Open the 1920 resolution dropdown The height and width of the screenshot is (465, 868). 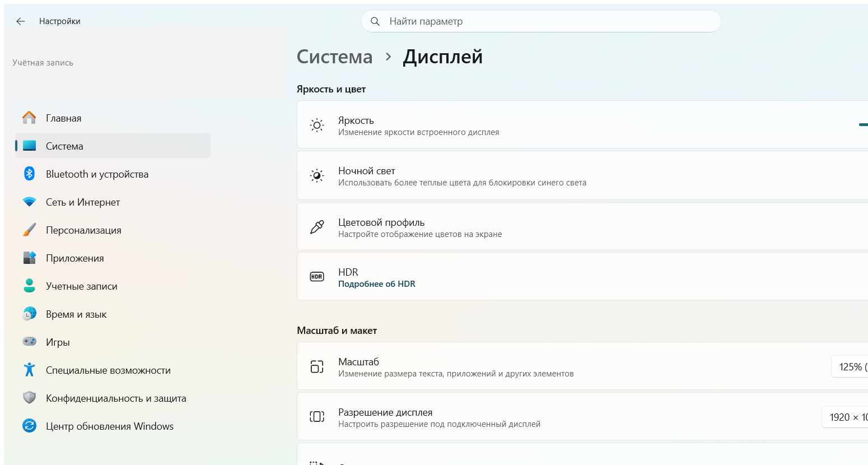click(x=845, y=417)
